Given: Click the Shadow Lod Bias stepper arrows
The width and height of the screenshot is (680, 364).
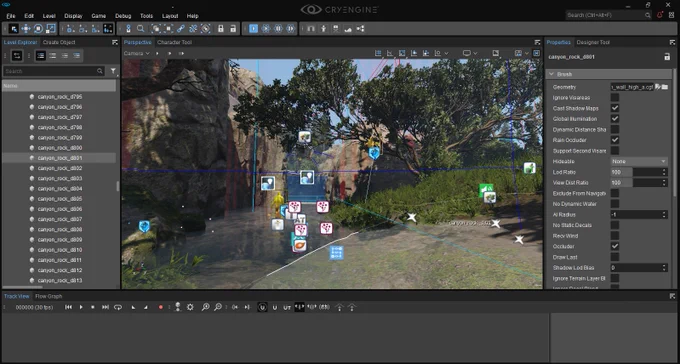Looking at the screenshot, I should pyautogui.click(x=664, y=268).
